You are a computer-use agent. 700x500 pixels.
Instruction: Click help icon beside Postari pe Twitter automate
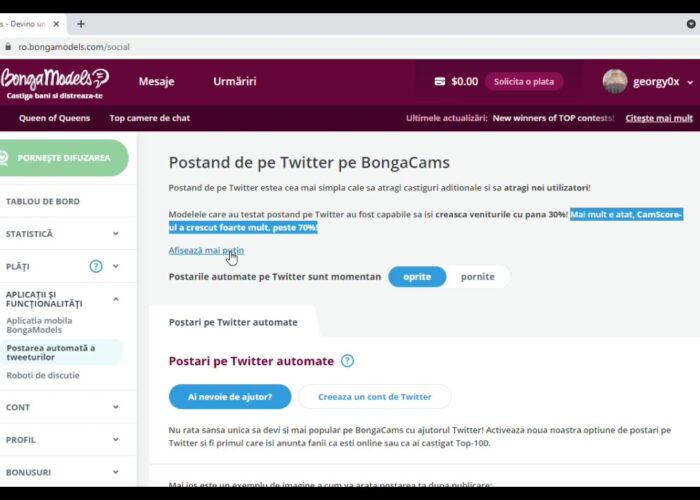347,361
